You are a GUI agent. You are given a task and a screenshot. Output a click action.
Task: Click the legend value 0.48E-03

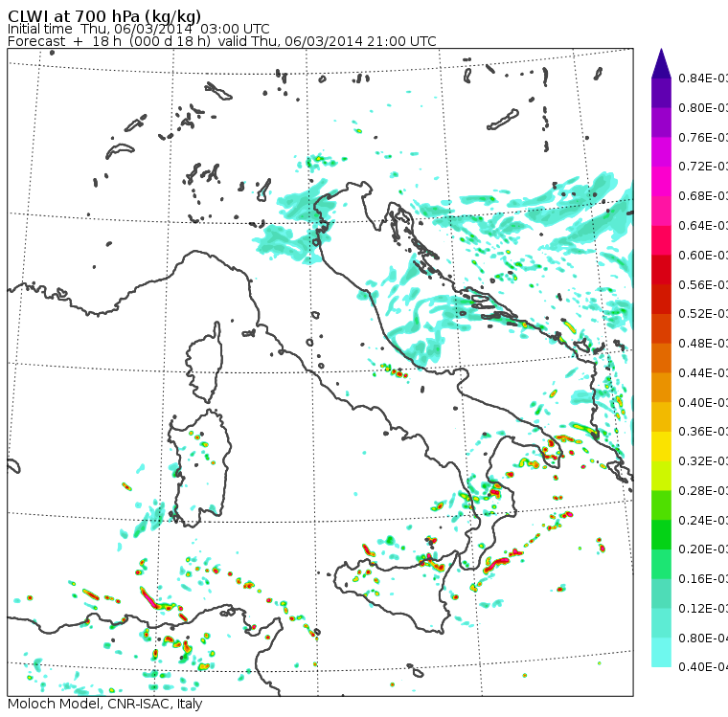703,344
